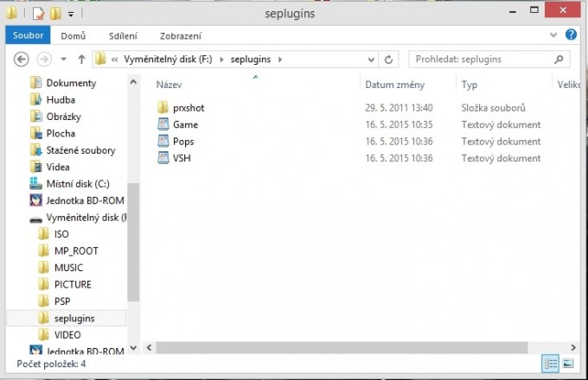
Task: Open VIDEO folder in tree
Action: (67, 334)
